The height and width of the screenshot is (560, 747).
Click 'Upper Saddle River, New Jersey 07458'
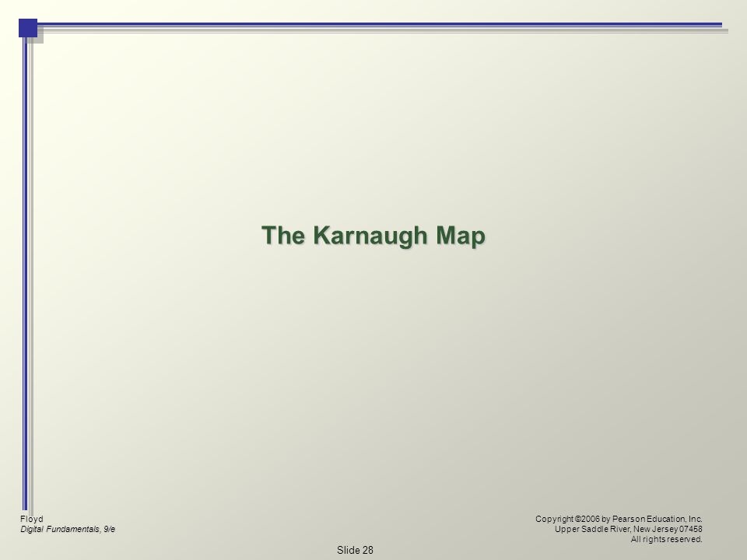coord(629,529)
